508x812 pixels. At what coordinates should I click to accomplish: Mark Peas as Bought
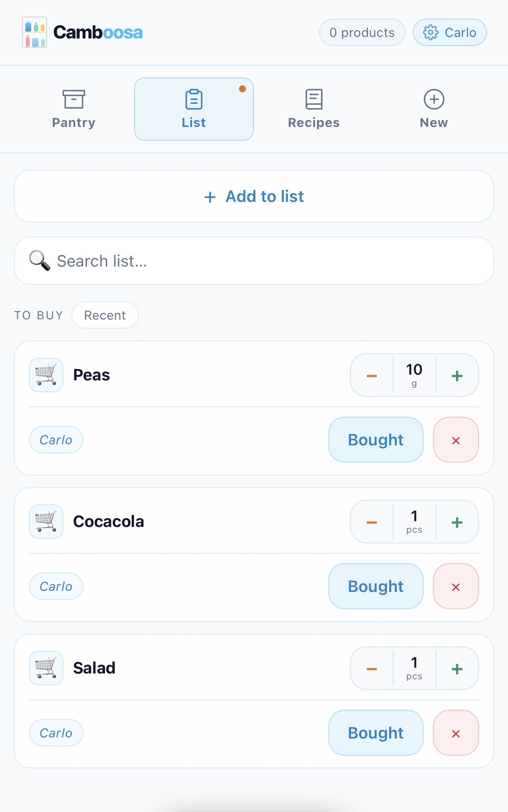click(376, 440)
